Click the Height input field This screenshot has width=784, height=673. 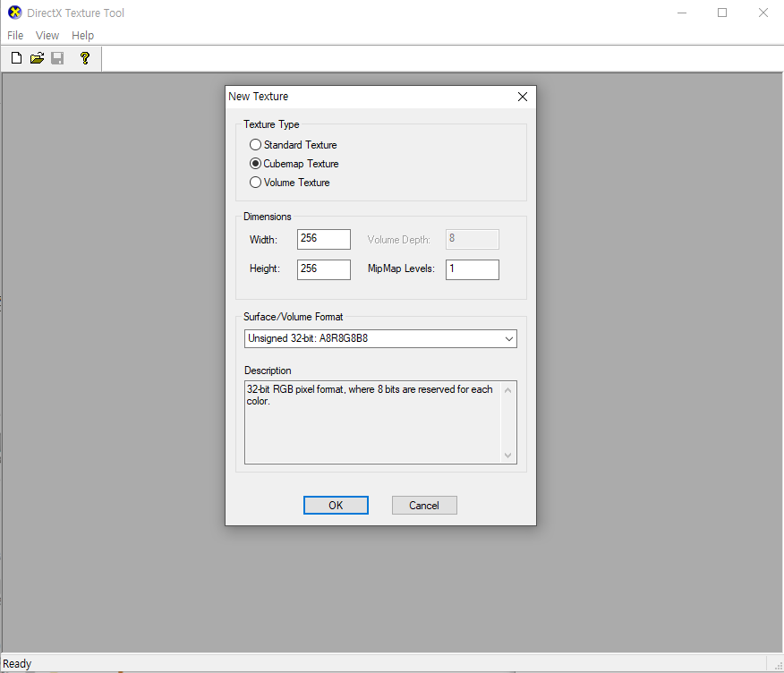323,269
